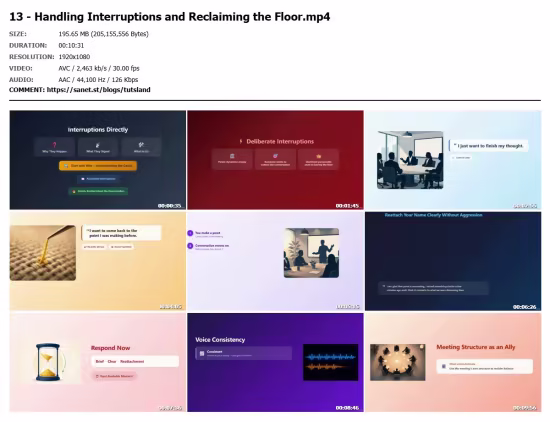Click the lightning bolt beside Deliberate Interruptions
Image resolution: width=550 pixels, height=422 pixels.
tap(241, 141)
